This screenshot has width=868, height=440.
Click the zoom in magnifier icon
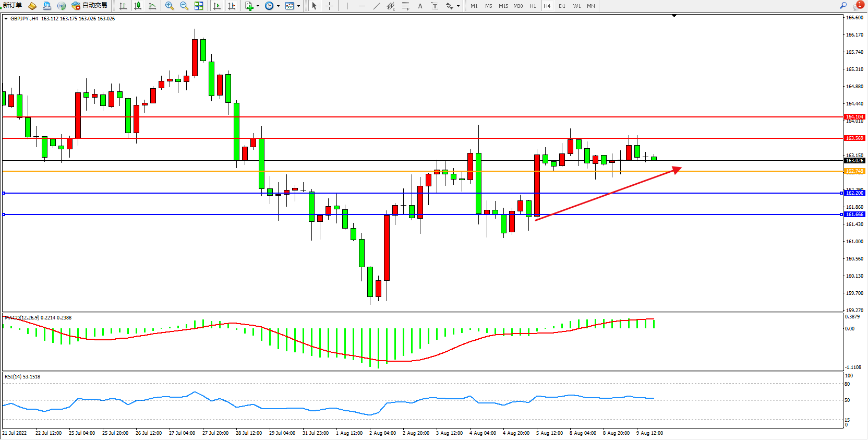pos(170,6)
